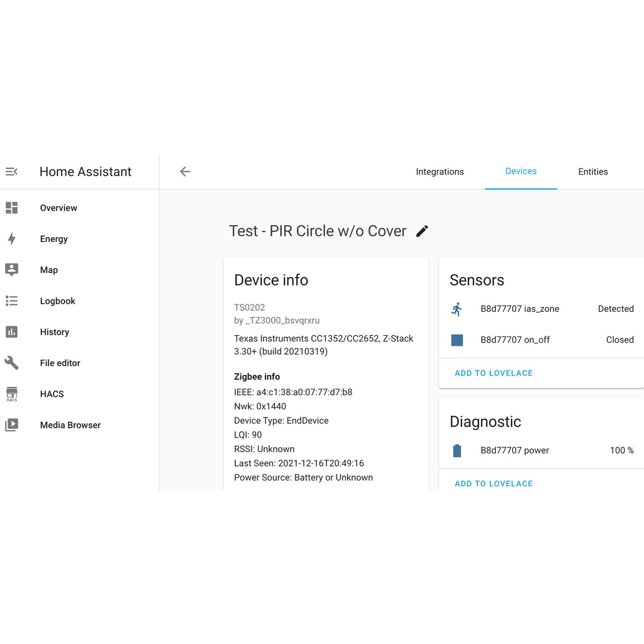Click the Map icon in sidebar
The width and height of the screenshot is (644, 644).
(11, 270)
